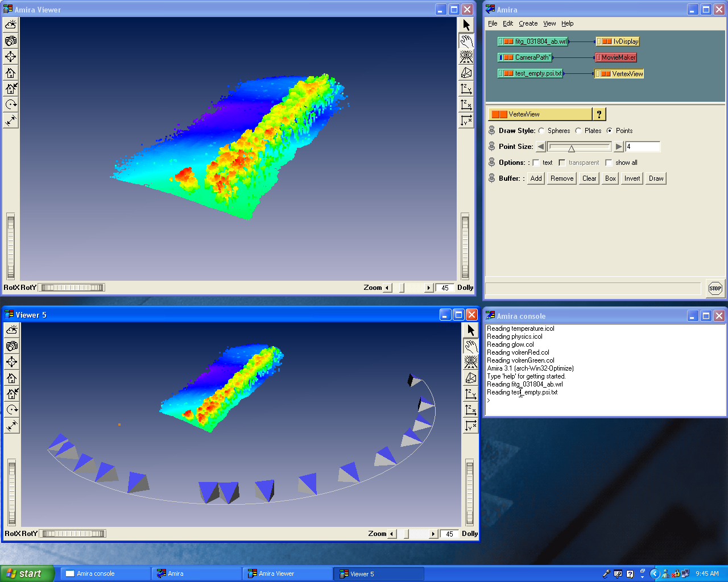
Task: Click the perspective cube icon in Viewer 5
Action: click(x=470, y=378)
